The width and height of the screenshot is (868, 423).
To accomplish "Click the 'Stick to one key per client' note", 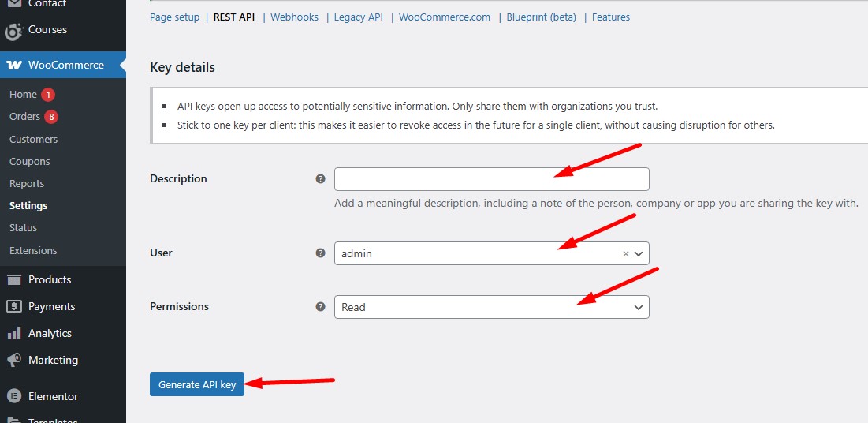I will point(475,125).
